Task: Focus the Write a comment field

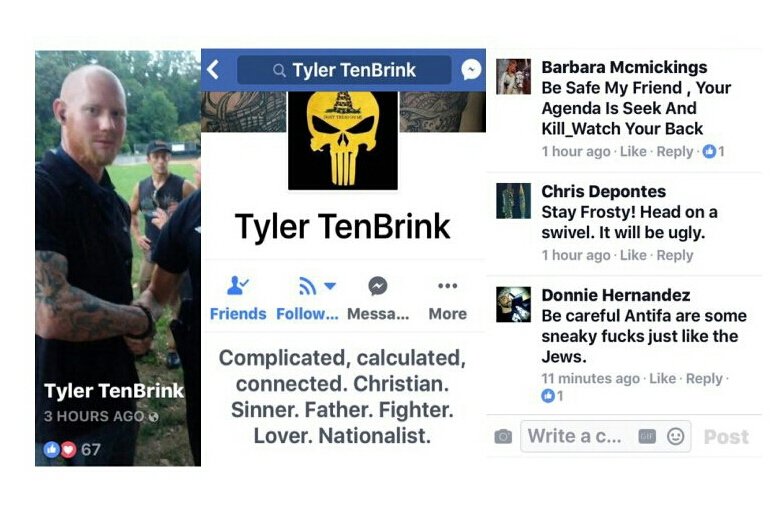Action: tap(605, 436)
